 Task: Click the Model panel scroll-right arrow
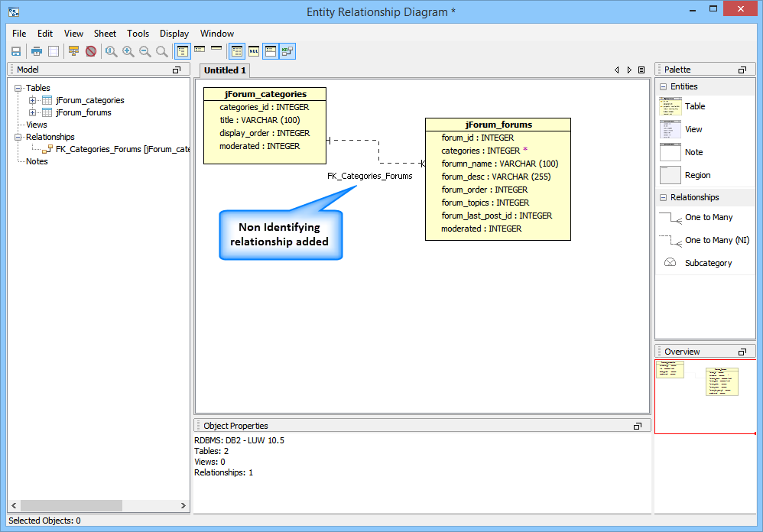(183, 506)
